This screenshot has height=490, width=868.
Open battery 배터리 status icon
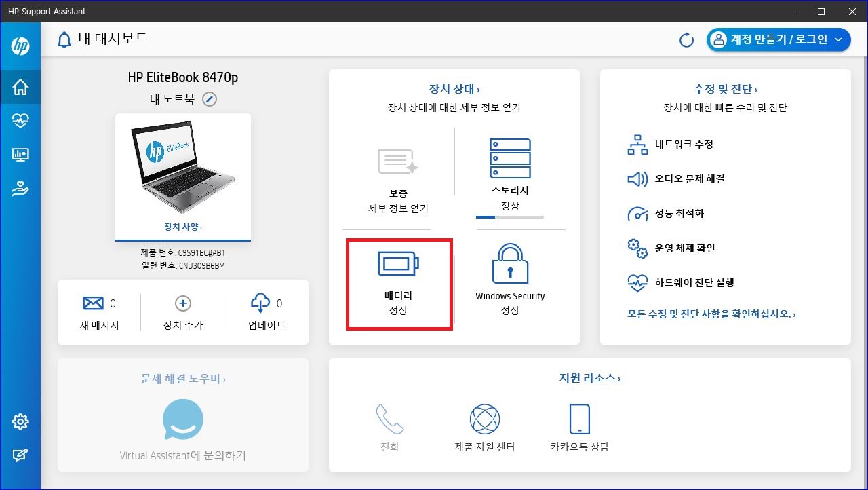398,264
